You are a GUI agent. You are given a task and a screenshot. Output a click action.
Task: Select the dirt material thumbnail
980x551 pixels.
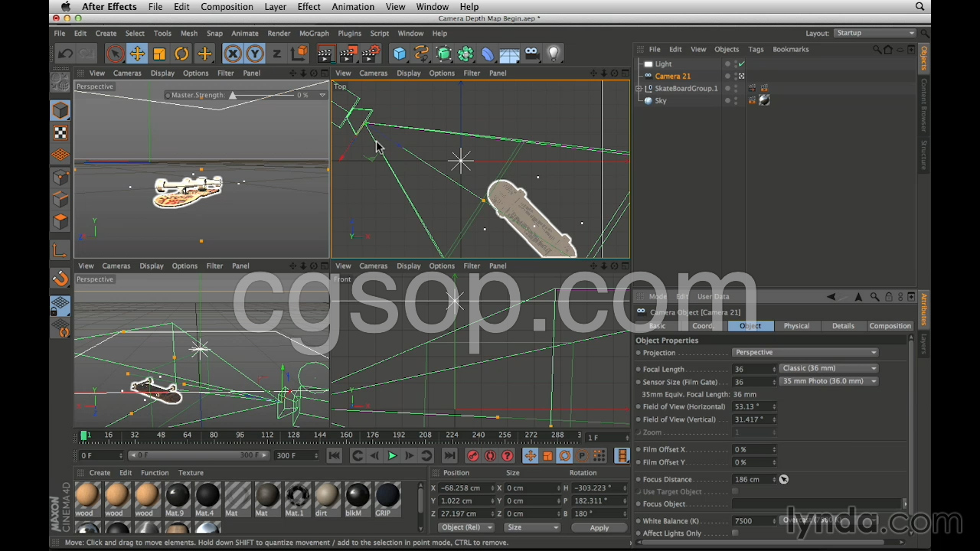tap(327, 500)
